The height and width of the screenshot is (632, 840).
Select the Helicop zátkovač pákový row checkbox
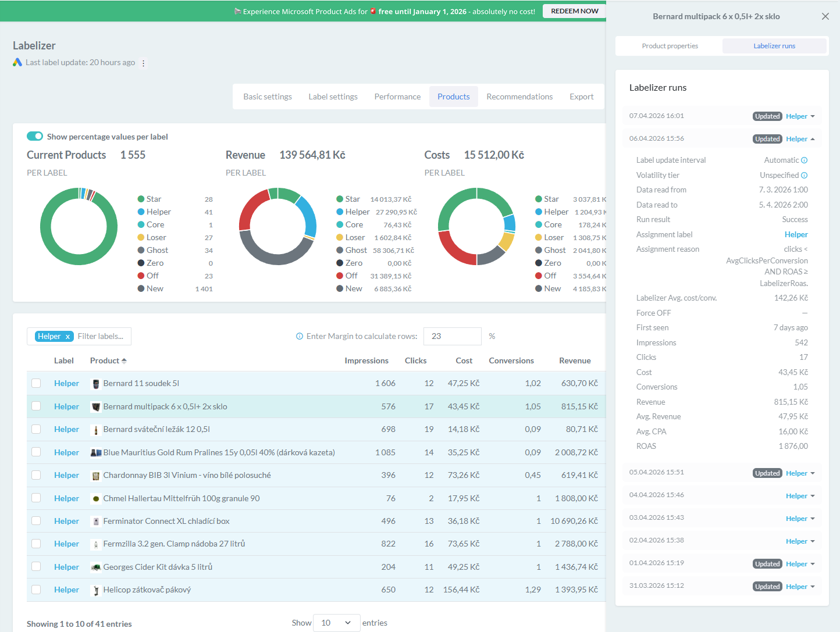pyautogui.click(x=36, y=590)
